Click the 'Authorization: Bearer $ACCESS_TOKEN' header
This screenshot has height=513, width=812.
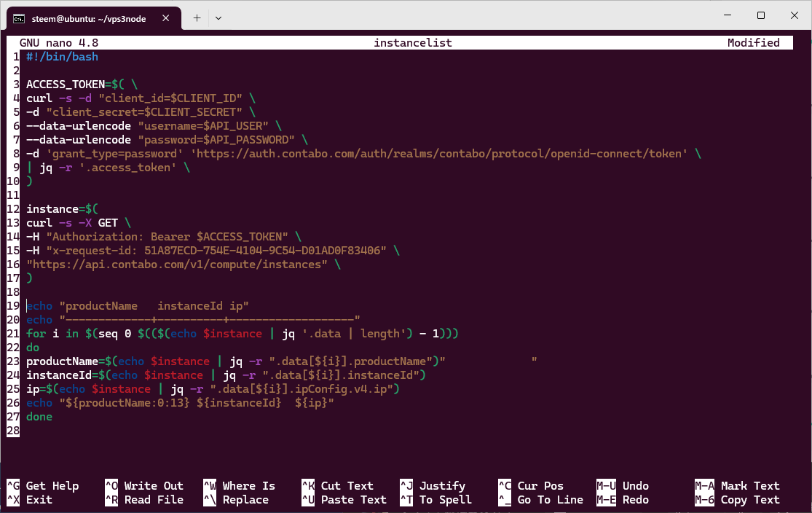[x=167, y=237]
